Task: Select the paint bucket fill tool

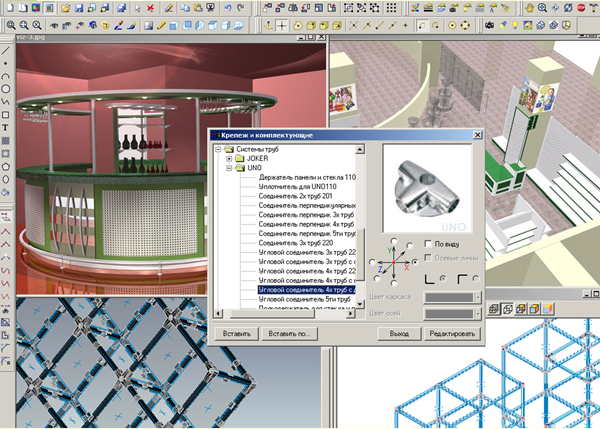Action: (6, 193)
